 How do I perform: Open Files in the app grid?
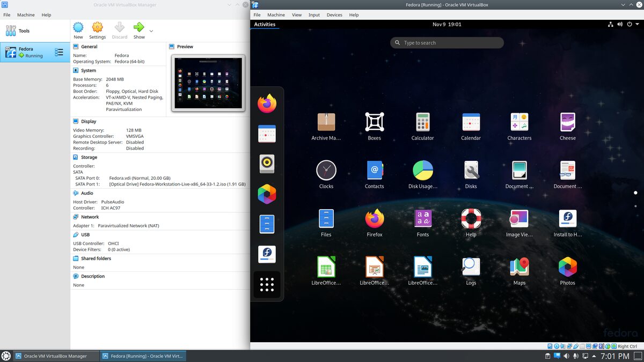[326, 219]
